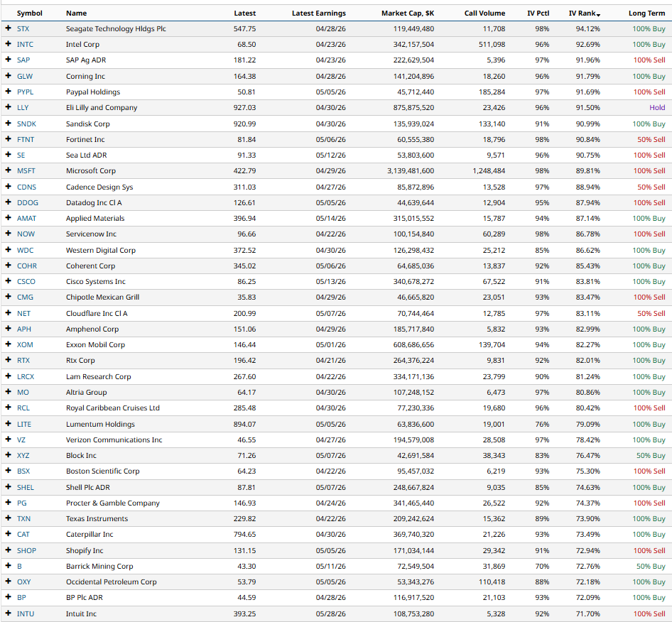Viewport: 672px width, 622px height.
Task: Expand the VZ row plus icon
Action: click(x=8, y=439)
